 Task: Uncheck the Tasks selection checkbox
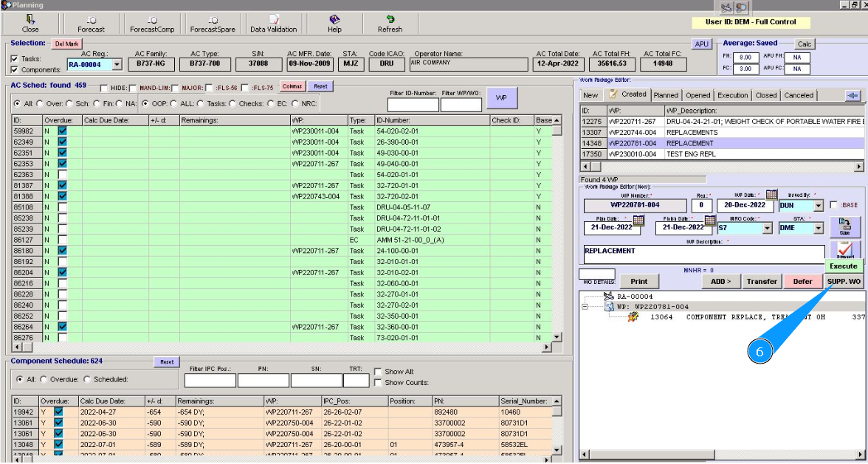pyautogui.click(x=15, y=59)
